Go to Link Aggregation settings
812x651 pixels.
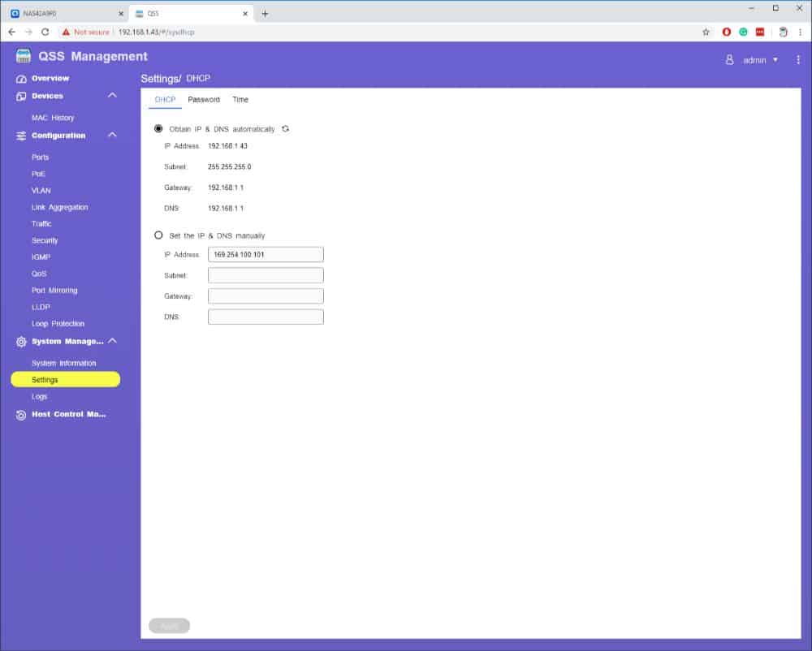pos(60,207)
